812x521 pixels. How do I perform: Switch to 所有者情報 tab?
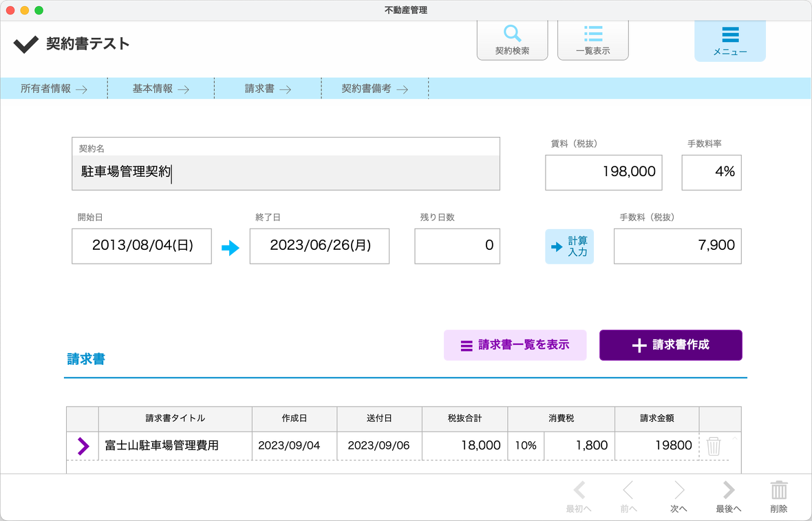click(x=54, y=89)
